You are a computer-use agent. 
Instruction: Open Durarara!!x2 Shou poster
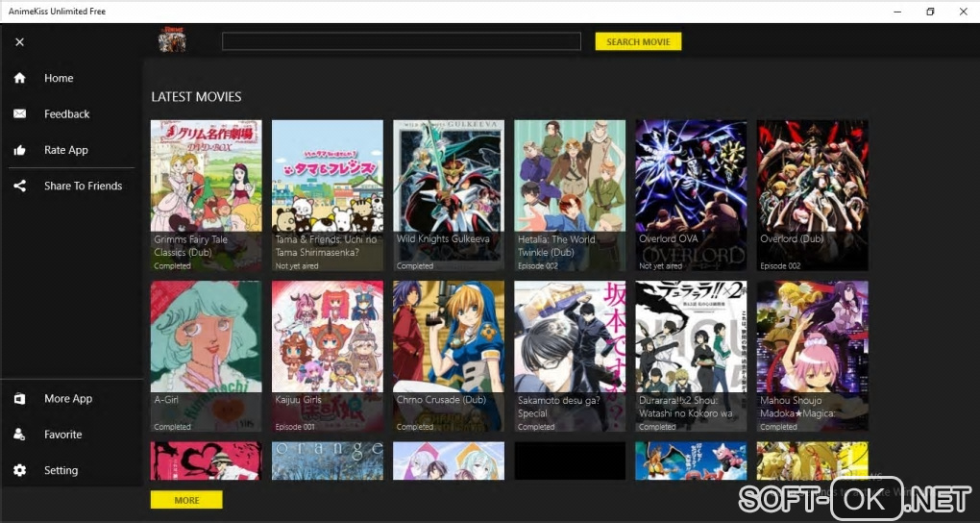coord(691,356)
